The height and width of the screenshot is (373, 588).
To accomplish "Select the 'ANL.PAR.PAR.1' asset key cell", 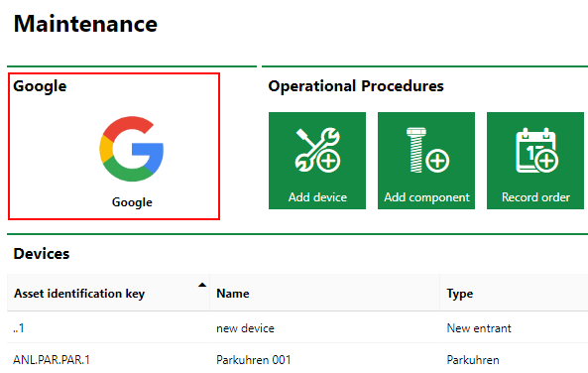I will coord(108,359).
